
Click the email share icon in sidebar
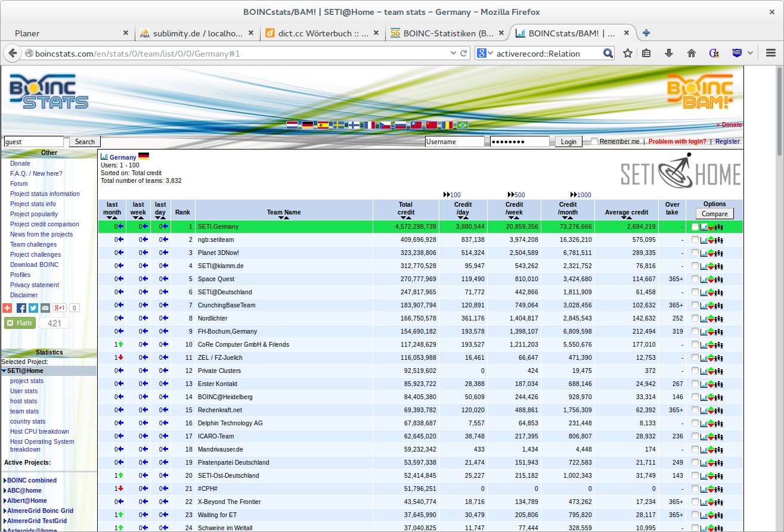(45, 308)
